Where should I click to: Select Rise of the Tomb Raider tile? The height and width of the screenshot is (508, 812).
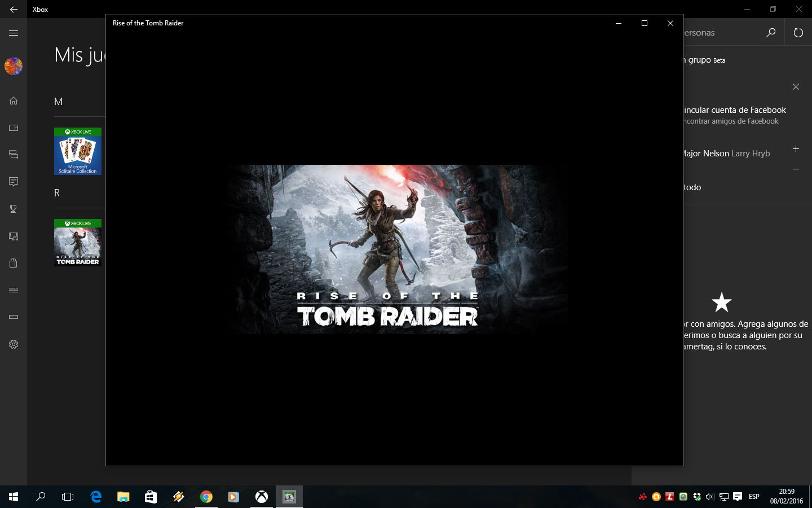[78, 243]
